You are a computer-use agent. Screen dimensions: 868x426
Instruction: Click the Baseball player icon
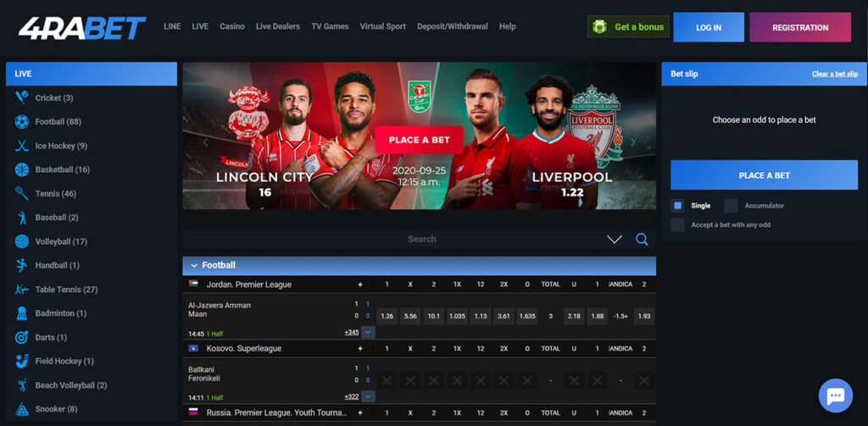21,218
